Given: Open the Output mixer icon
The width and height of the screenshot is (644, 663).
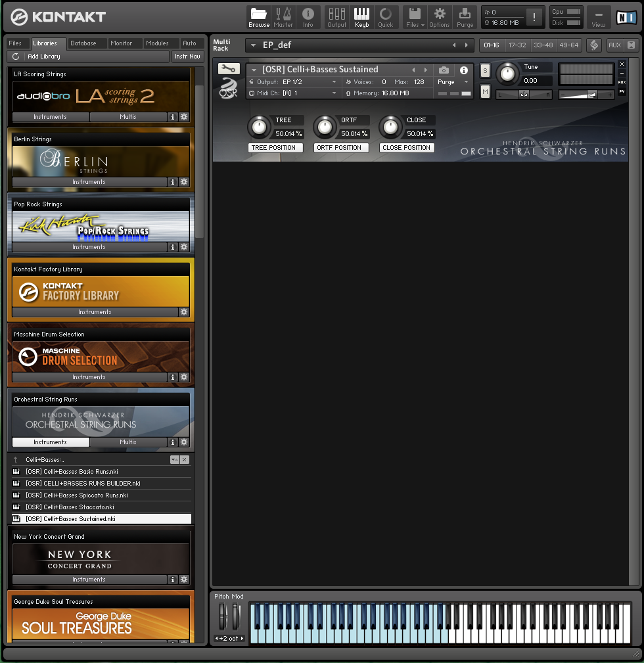Looking at the screenshot, I should [x=336, y=17].
